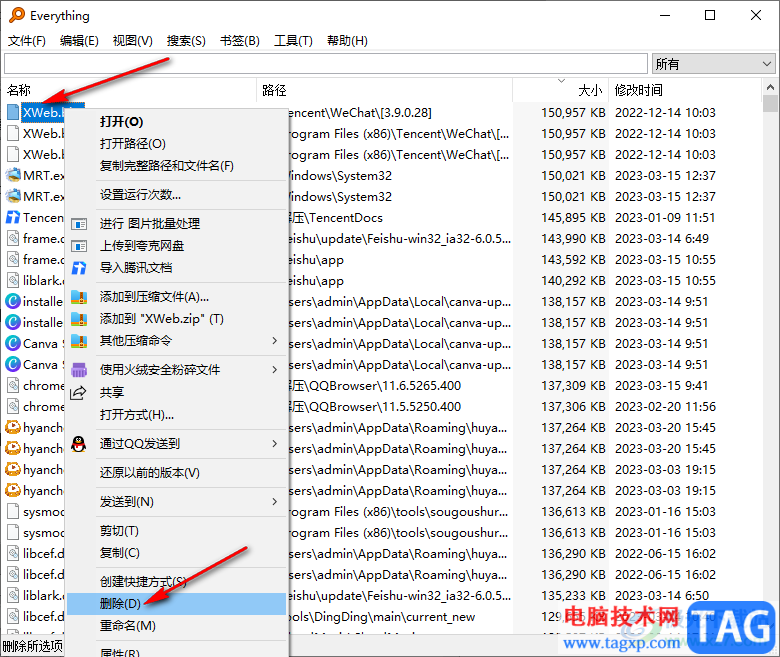Select 设置运行次数... option
Screen dimensions: 780x657
tap(140, 194)
